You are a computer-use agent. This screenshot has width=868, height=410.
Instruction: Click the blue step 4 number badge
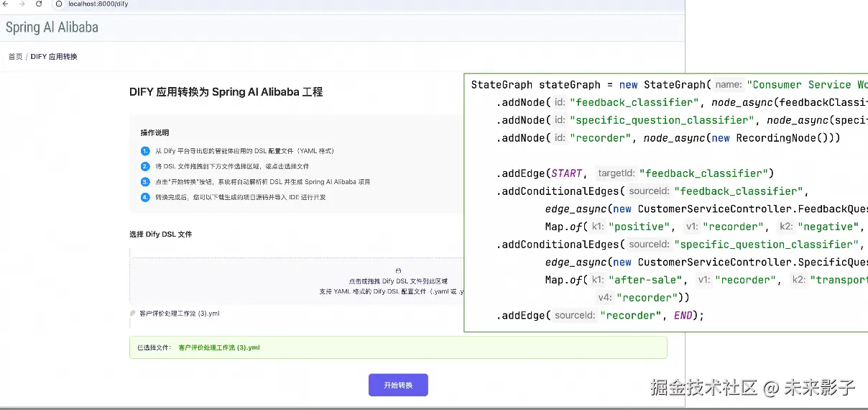click(146, 197)
